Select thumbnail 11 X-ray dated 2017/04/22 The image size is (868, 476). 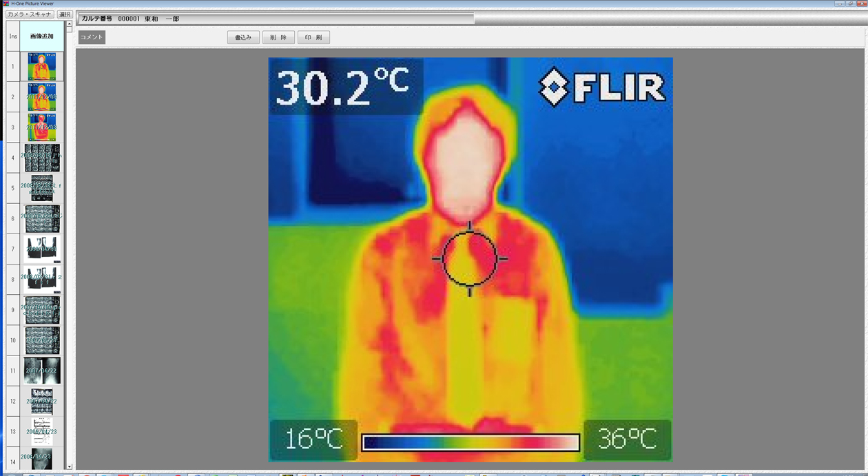click(42, 371)
